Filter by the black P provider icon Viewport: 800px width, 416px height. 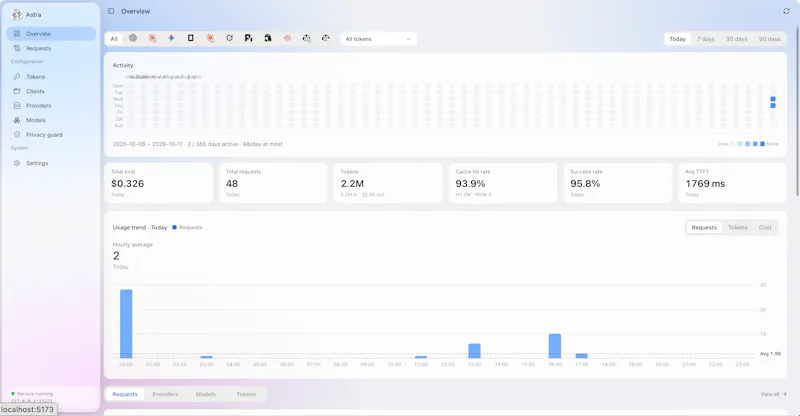click(x=248, y=38)
